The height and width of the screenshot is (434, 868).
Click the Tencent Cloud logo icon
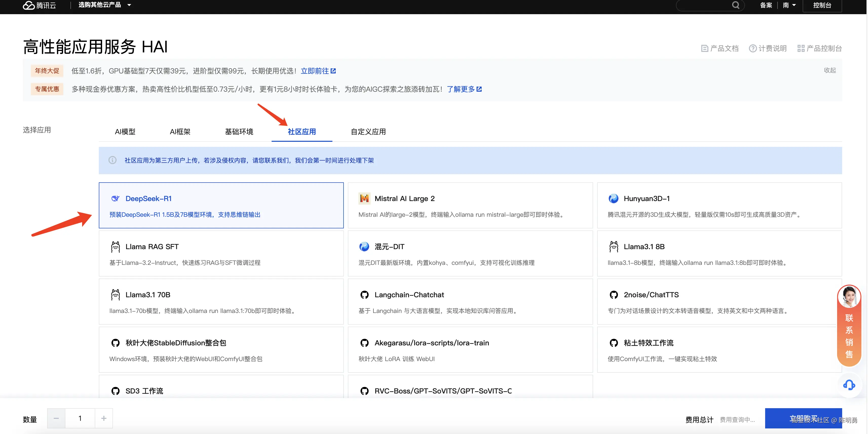coord(29,5)
